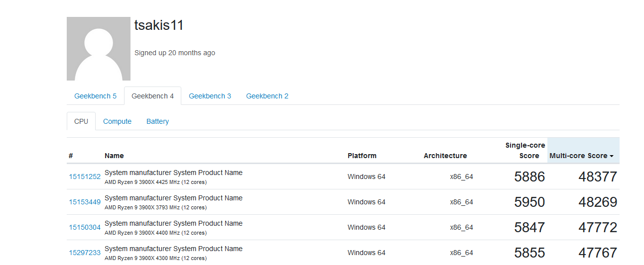The width and height of the screenshot is (644, 265).
Task: Switch to the Geekbench 3 tab
Action: point(210,96)
